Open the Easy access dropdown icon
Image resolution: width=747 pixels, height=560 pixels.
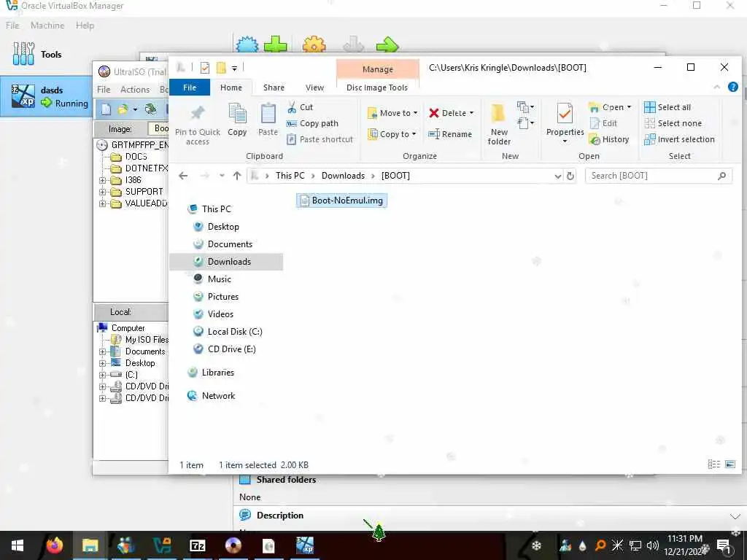525,123
